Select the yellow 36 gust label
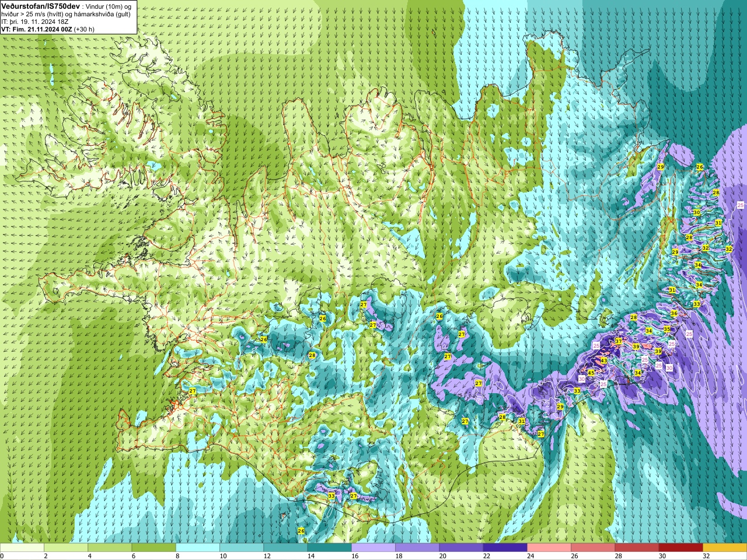 point(674,313)
